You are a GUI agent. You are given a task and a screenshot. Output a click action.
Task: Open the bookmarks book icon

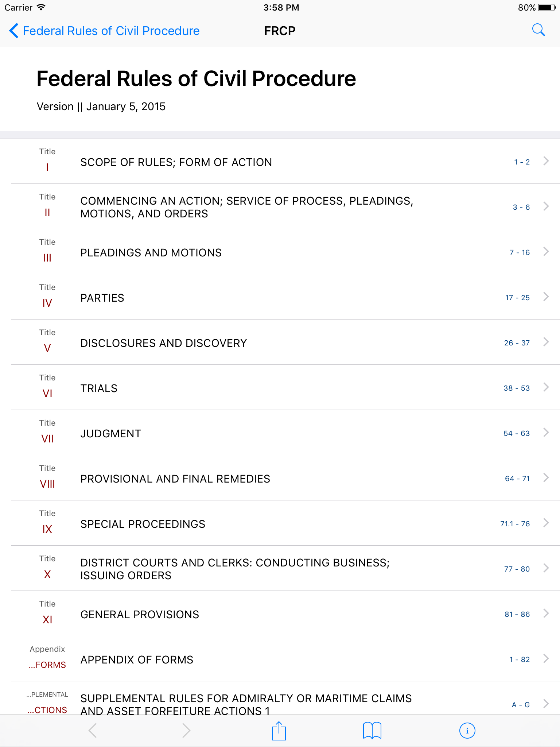[372, 731]
